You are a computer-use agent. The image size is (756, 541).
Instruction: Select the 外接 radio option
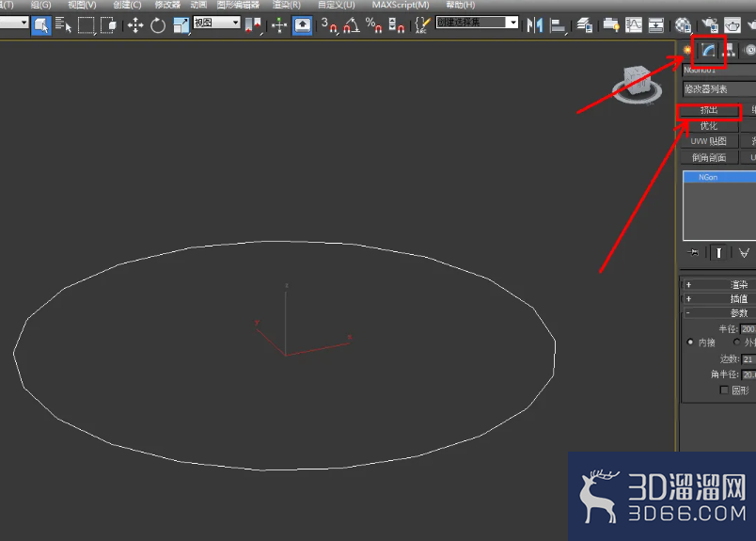pos(736,342)
